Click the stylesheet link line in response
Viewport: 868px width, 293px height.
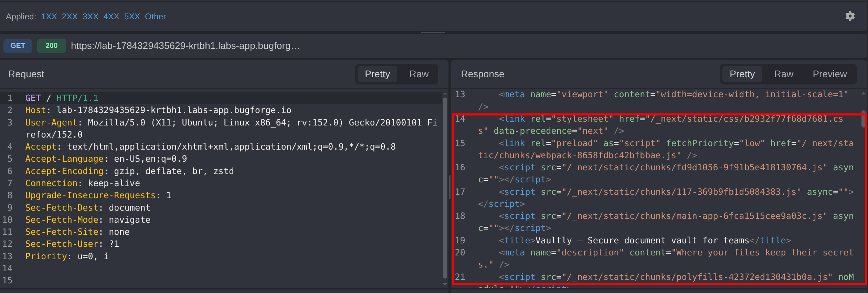click(660, 125)
